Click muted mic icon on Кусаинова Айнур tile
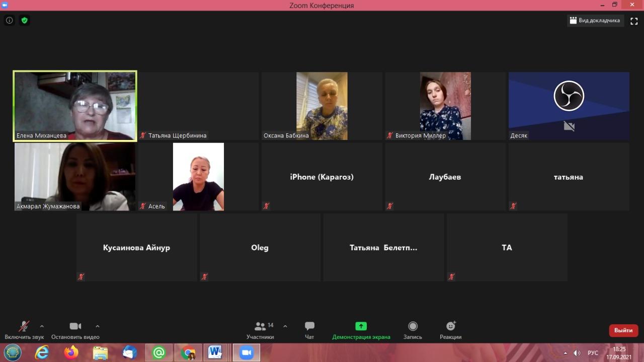Image resolution: width=644 pixels, height=362 pixels. click(81, 276)
